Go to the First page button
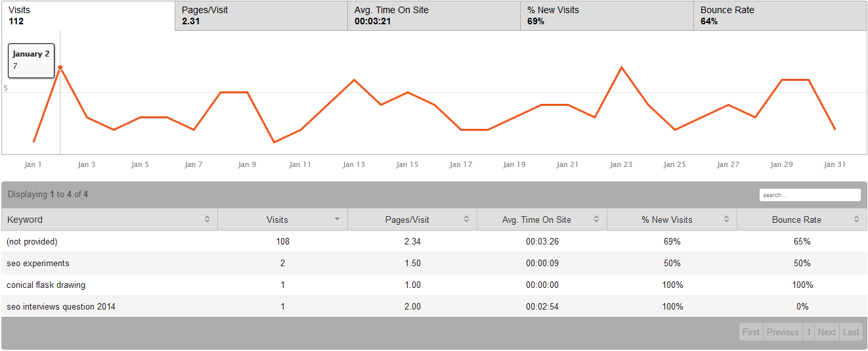The width and height of the screenshot is (868, 351). point(751,332)
